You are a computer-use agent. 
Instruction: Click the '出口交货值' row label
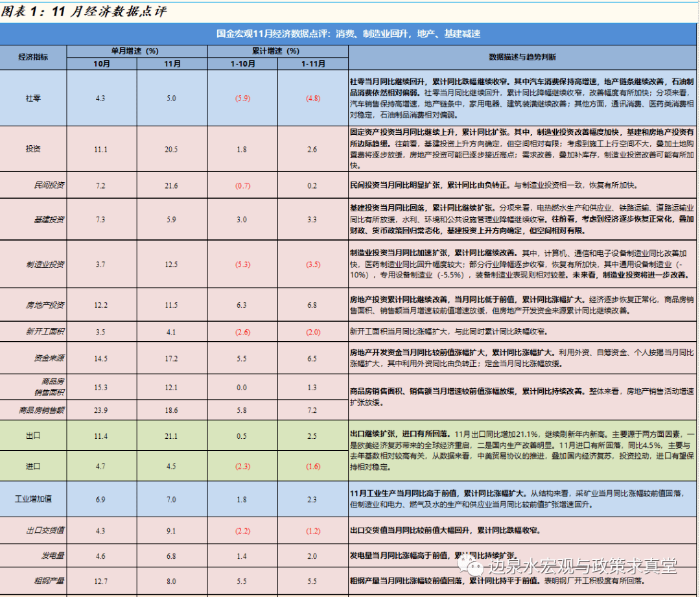[x=45, y=530]
